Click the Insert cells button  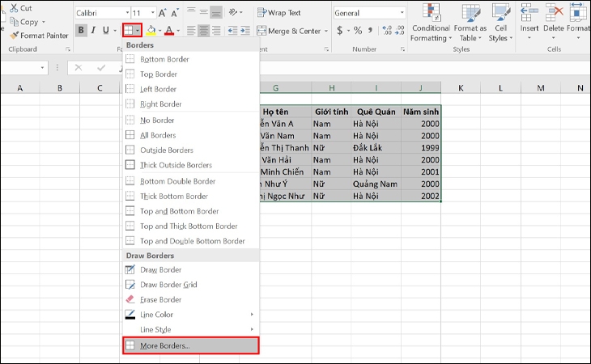pos(529,22)
